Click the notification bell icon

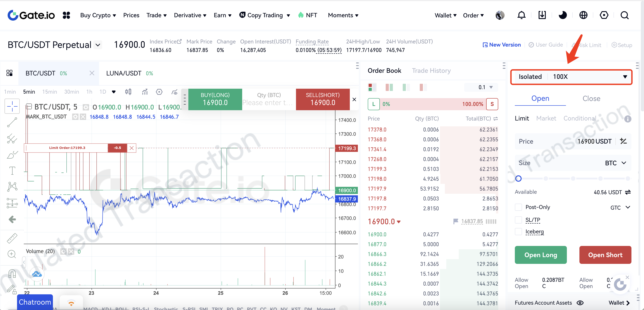[x=521, y=15]
